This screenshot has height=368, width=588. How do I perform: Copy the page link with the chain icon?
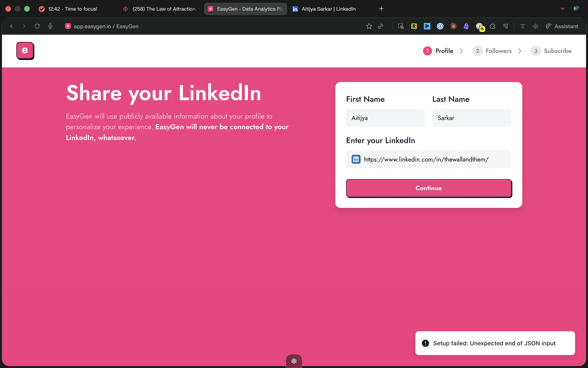tap(381, 26)
